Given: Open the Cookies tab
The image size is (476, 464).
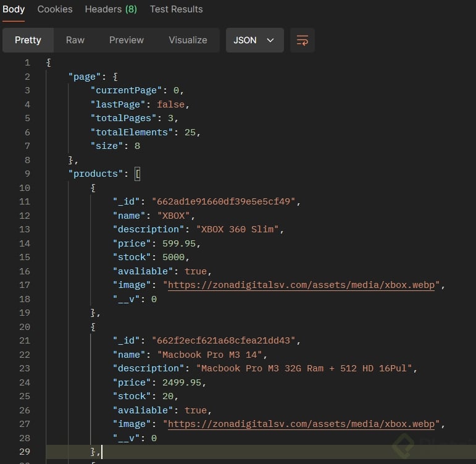Looking at the screenshot, I should [55, 9].
